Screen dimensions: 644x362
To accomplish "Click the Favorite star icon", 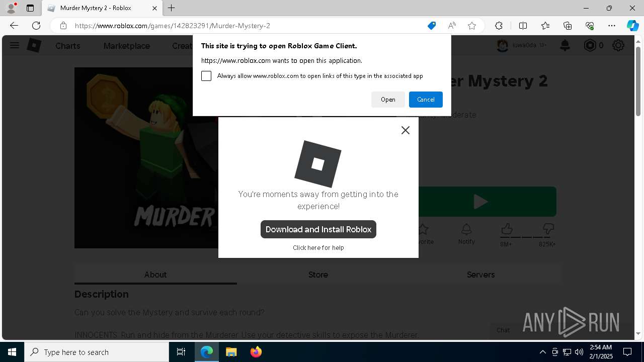I will (423, 230).
